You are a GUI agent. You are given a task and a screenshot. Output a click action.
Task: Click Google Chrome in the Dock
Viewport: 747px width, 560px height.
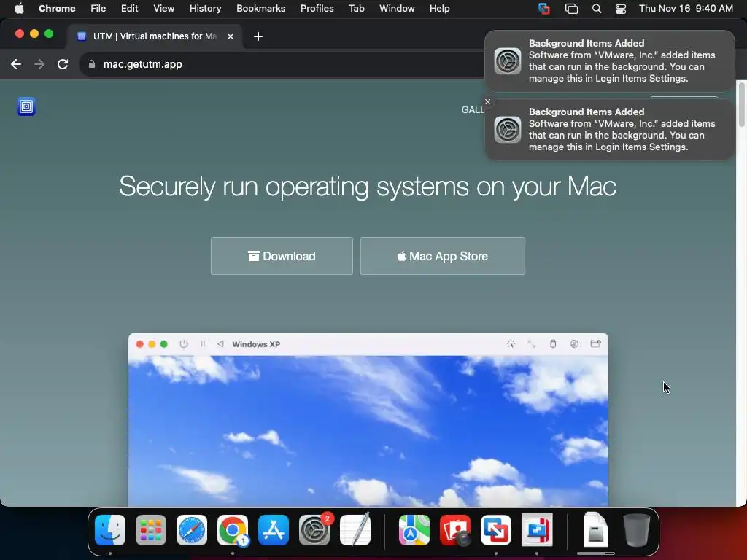click(x=233, y=530)
